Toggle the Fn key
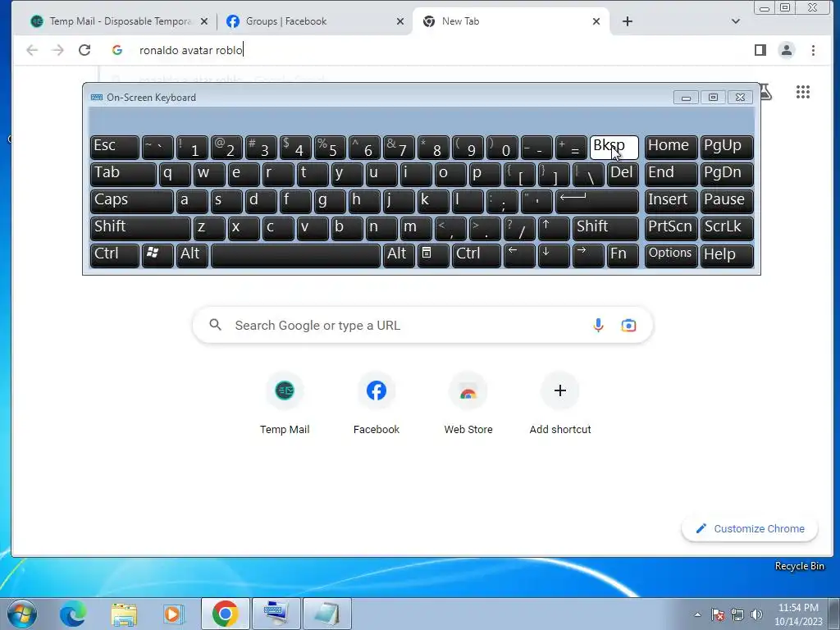Viewport: 840px width, 630px height. [623, 256]
